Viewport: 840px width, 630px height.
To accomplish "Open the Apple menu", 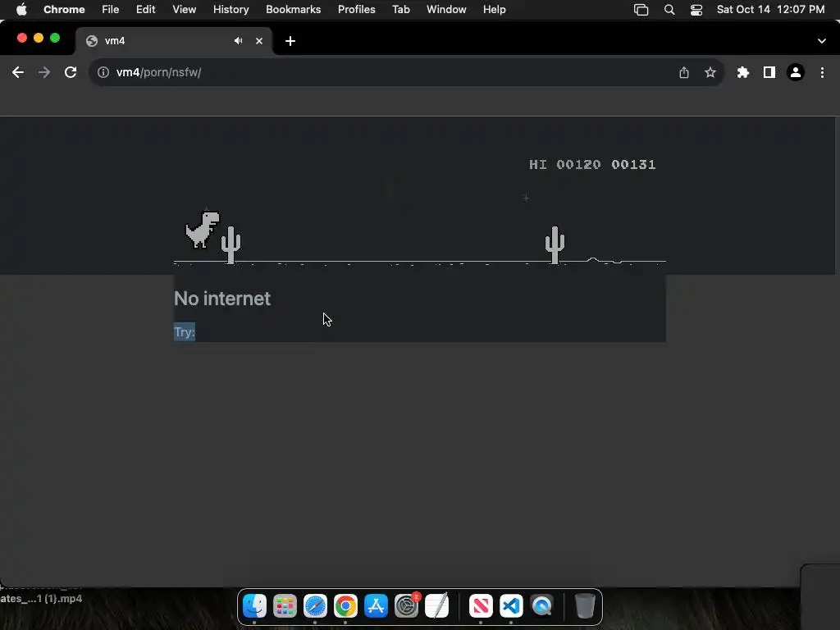I will (21, 10).
